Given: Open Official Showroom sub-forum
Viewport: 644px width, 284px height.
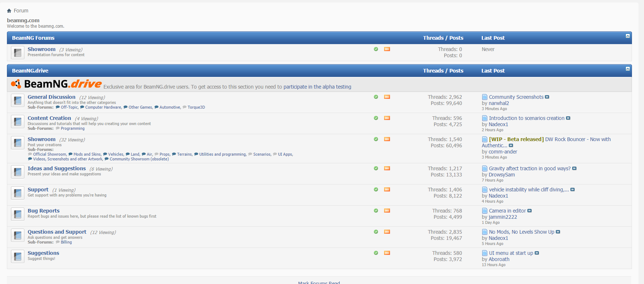Looking at the screenshot, I should click(x=50, y=154).
